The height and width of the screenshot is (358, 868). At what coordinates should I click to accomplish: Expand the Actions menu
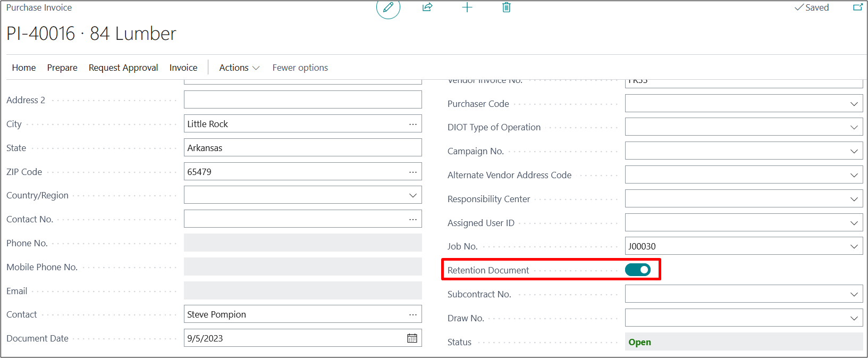tap(239, 68)
